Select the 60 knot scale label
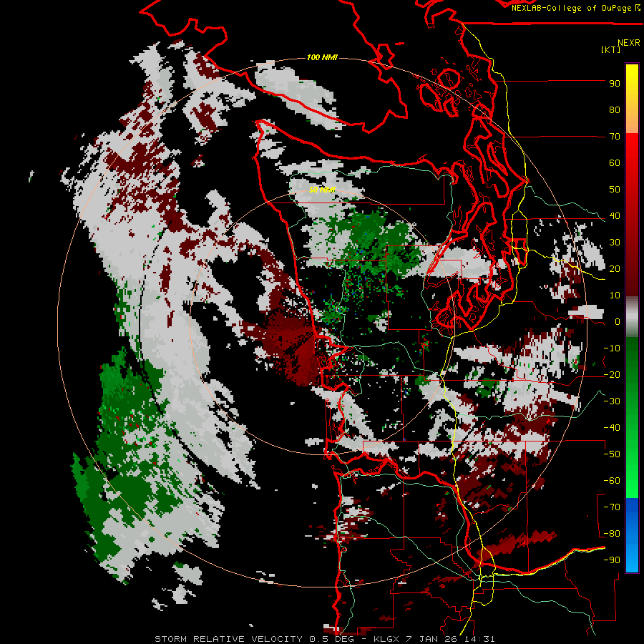 coord(615,163)
